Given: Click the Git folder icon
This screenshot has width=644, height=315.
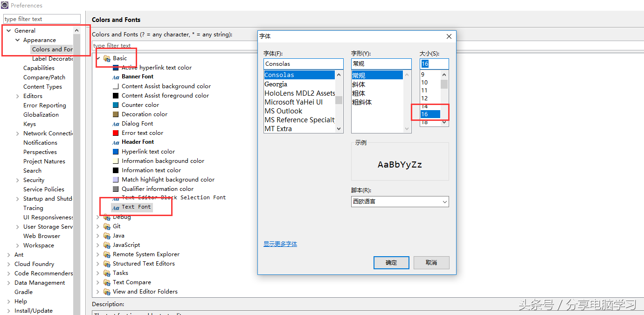Looking at the screenshot, I should point(107,226).
